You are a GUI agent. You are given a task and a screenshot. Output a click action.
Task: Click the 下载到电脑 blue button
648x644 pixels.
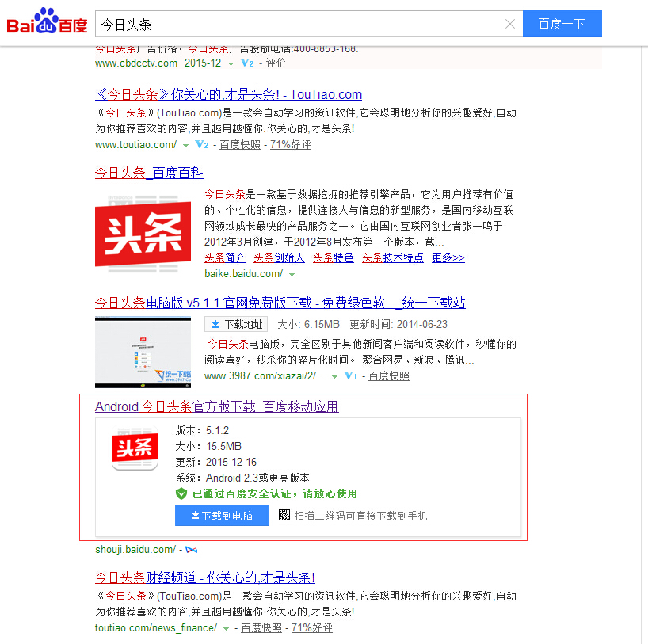[x=222, y=516]
